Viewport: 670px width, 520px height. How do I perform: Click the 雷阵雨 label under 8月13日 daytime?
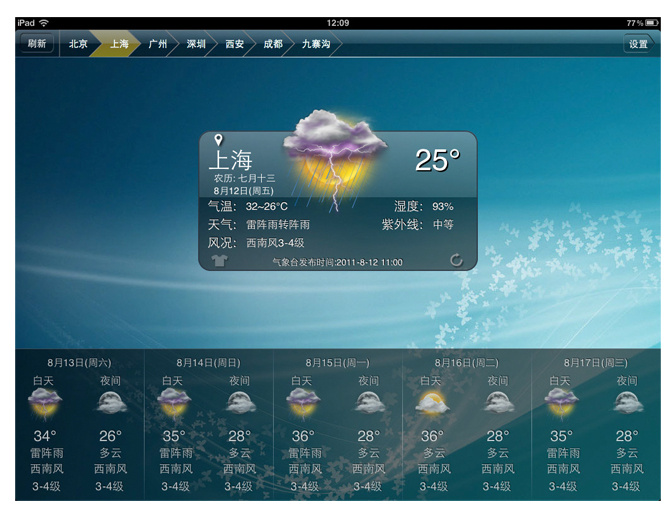point(47,452)
